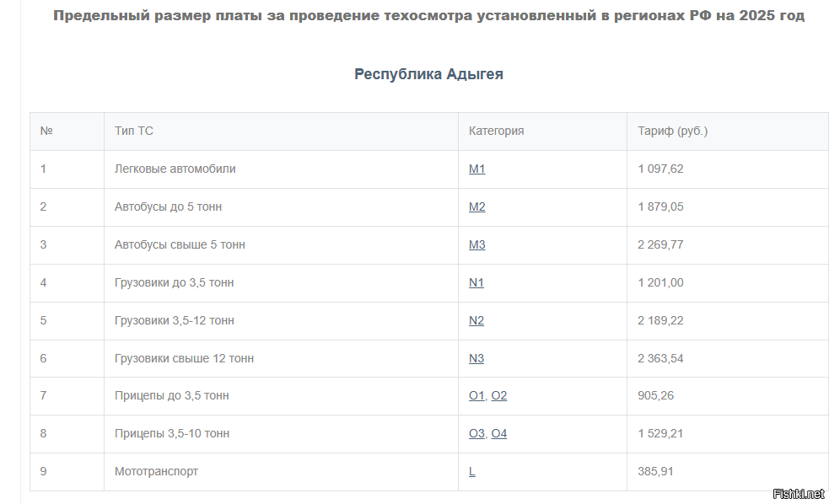
Task: Select the O4 category link
Action: click(499, 434)
